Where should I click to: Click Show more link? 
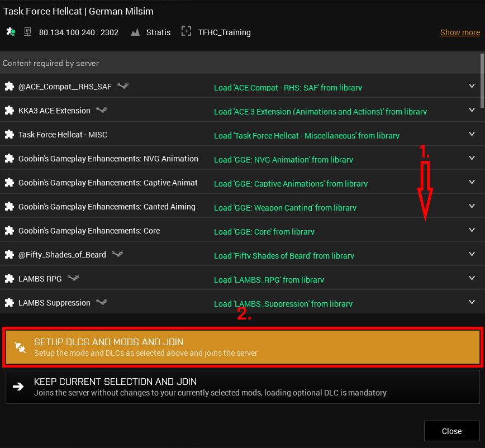coord(460,32)
